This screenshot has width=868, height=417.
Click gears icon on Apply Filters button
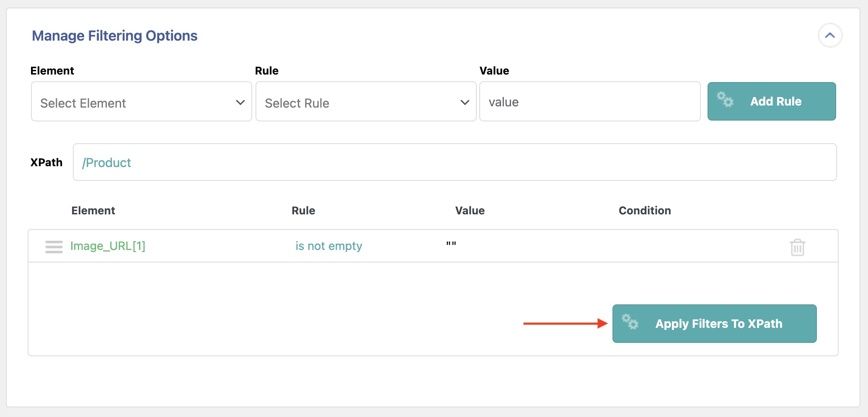pos(630,322)
